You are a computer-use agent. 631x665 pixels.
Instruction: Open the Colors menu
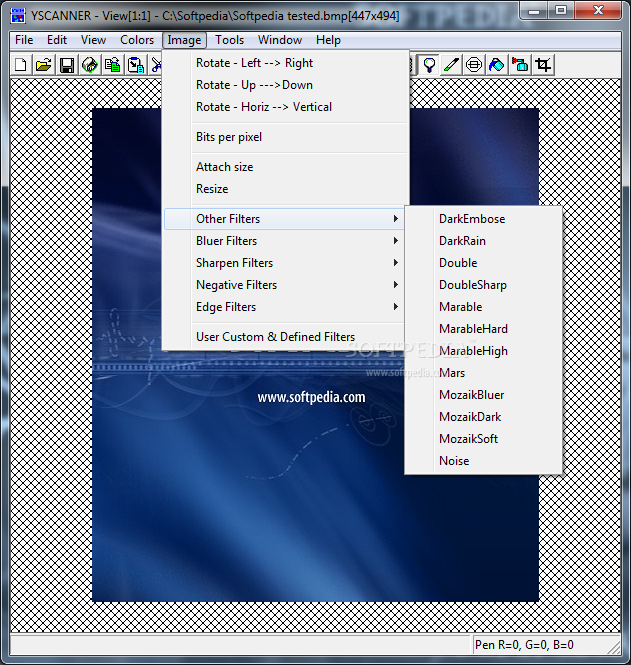137,40
